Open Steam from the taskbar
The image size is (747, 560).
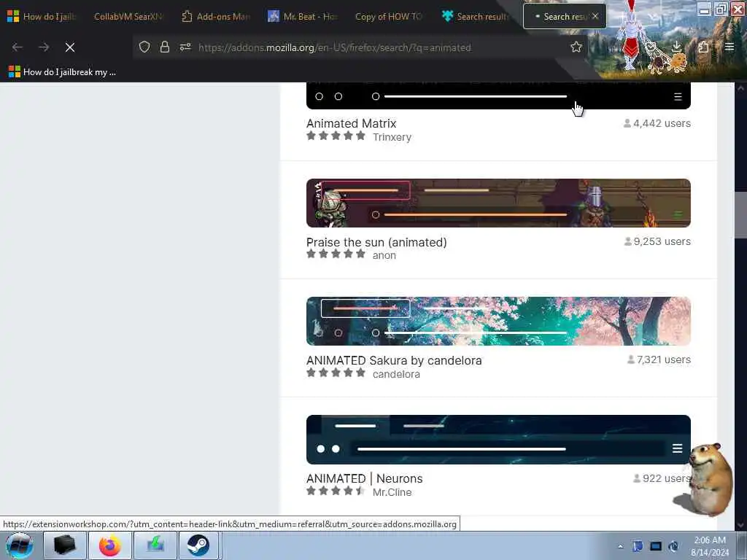tap(198, 545)
